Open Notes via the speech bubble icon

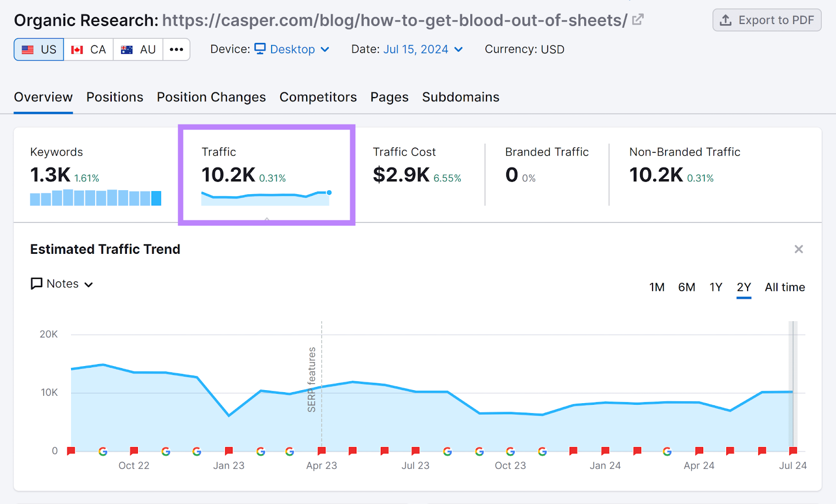point(36,284)
